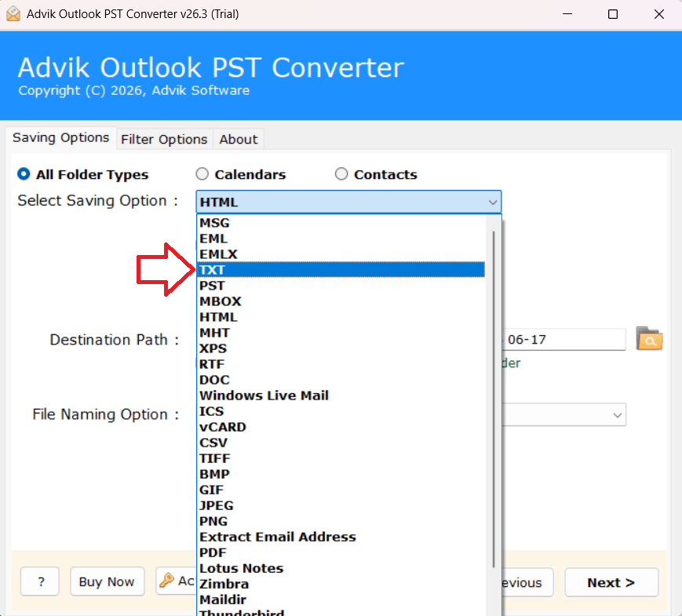Choose MSG from the saving list
The height and width of the screenshot is (616, 682).
coord(341,223)
